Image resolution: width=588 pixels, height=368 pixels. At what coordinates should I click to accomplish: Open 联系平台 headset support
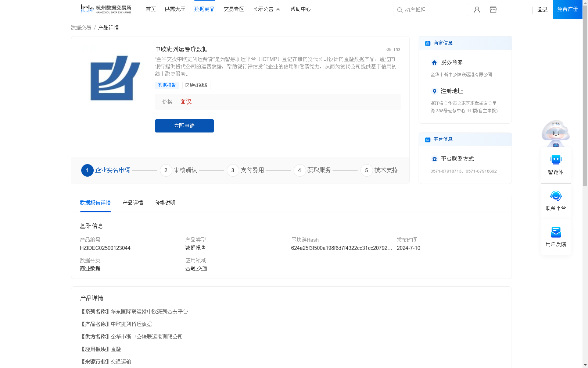pyautogui.click(x=556, y=201)
